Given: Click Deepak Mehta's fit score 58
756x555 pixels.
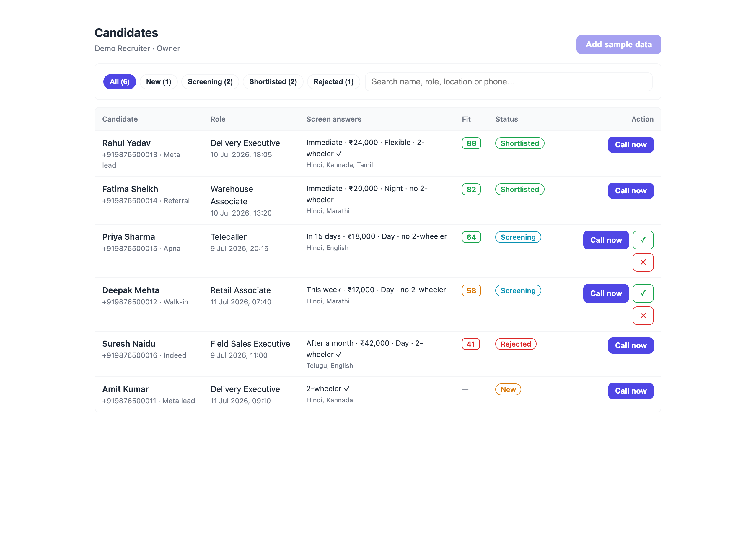Looking at the screenshot, I should 471,290.
